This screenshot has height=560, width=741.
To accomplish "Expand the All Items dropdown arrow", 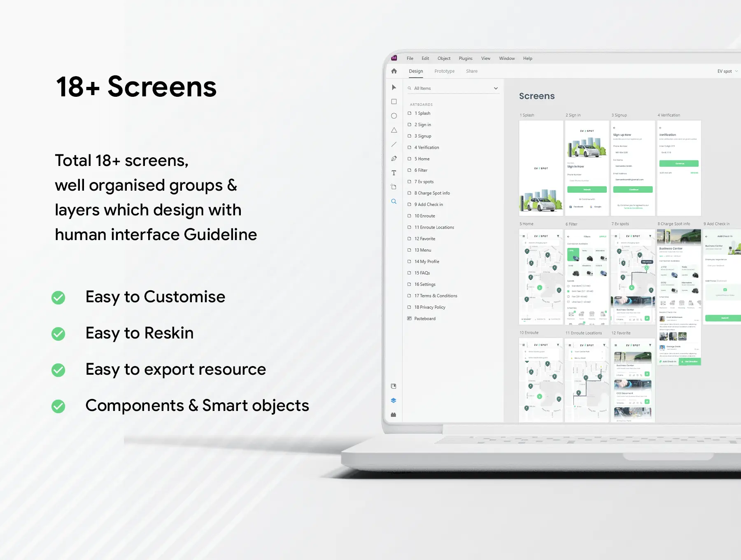I will [496, 89].
